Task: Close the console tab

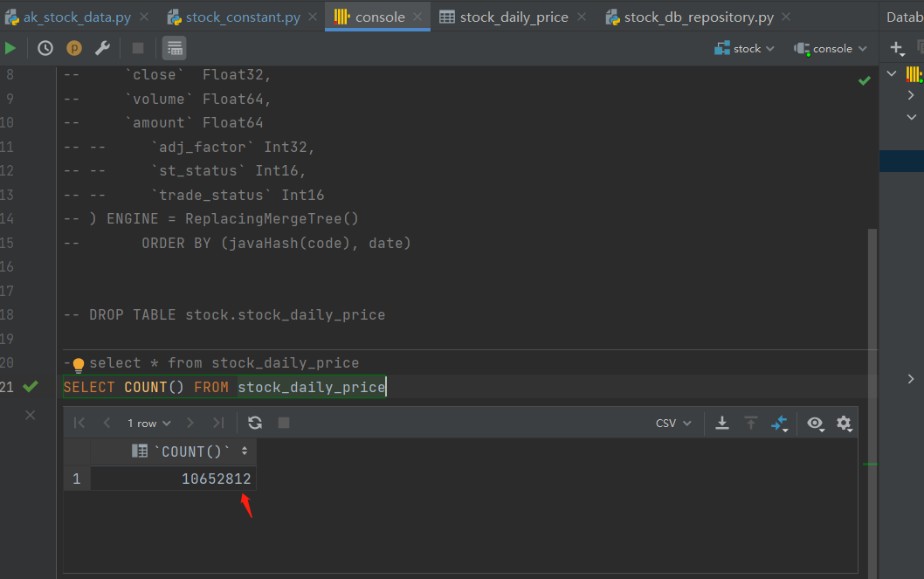Action: 417,17
